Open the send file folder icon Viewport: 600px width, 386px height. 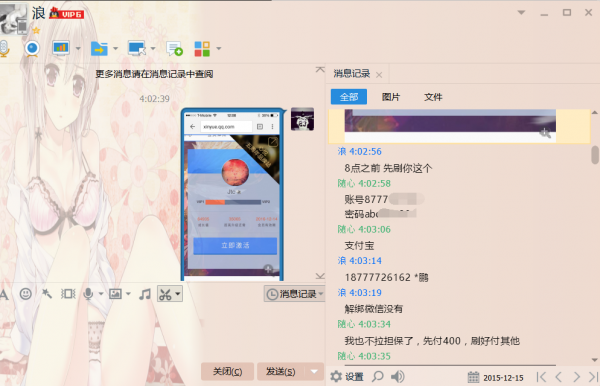pyautogui.click(x=99, y=49)
